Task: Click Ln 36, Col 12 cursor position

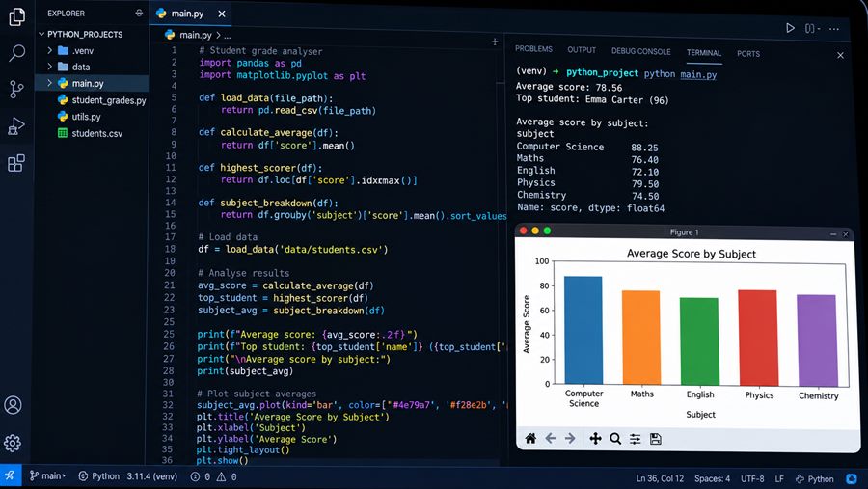Action: pos(660,478)
